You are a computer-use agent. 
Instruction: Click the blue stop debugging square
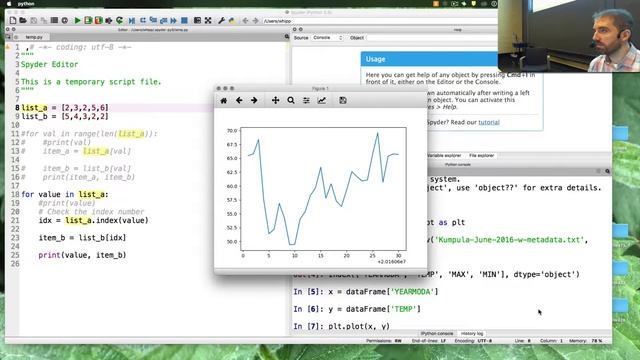point(184,20)
